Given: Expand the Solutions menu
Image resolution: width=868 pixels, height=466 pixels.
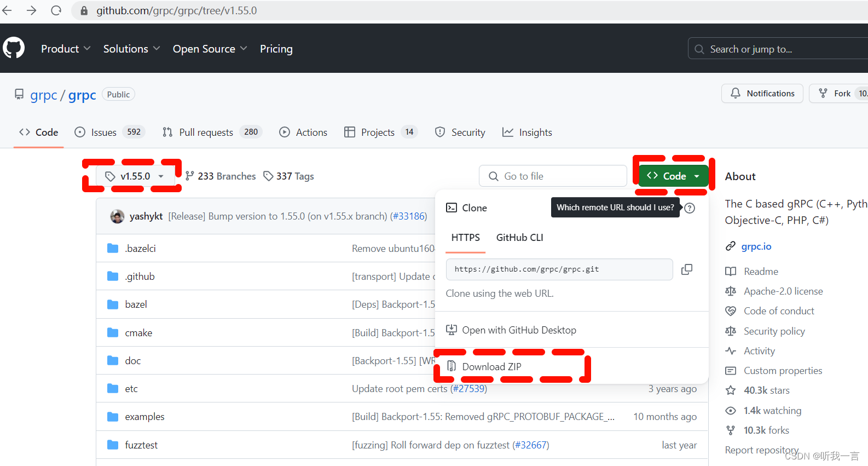Looking at the screenshot, I should click(131, 49).
